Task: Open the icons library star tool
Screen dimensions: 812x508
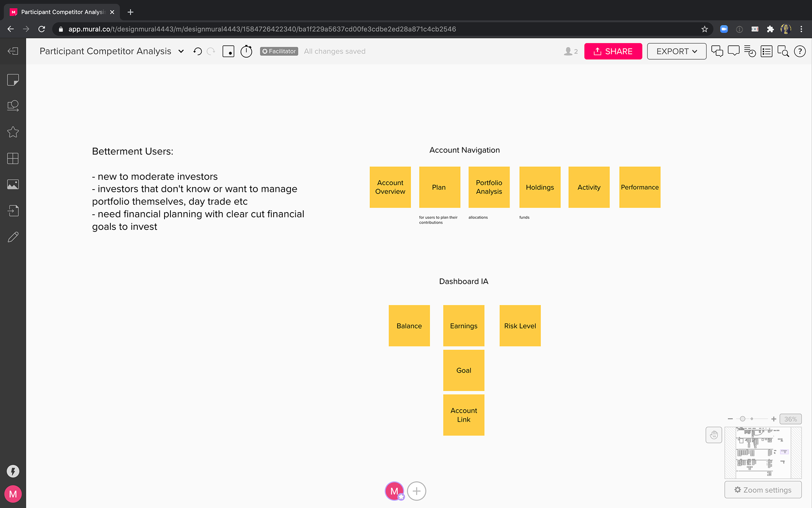Action: pyautogui.click(x=13, y=132)
